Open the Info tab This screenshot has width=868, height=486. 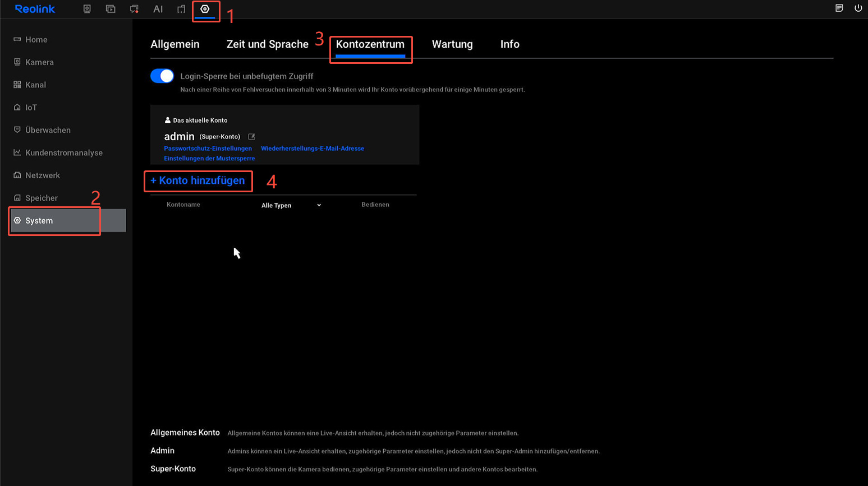coord(510,44)
